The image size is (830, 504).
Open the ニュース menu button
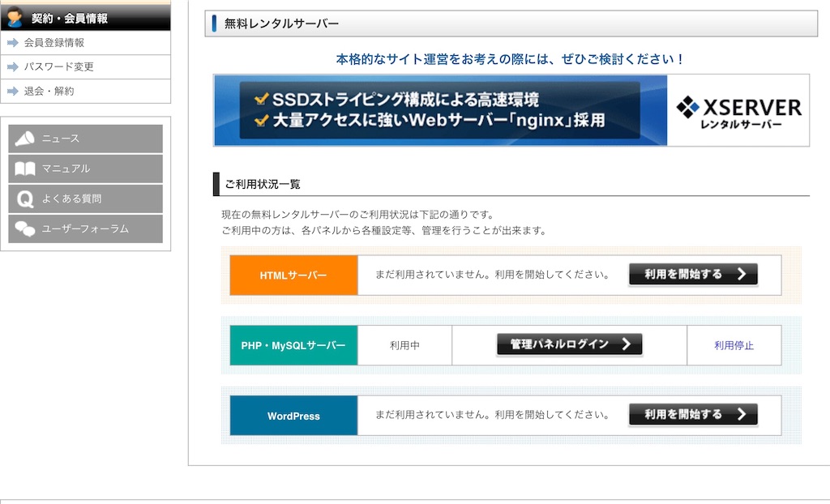pos(86,139)
